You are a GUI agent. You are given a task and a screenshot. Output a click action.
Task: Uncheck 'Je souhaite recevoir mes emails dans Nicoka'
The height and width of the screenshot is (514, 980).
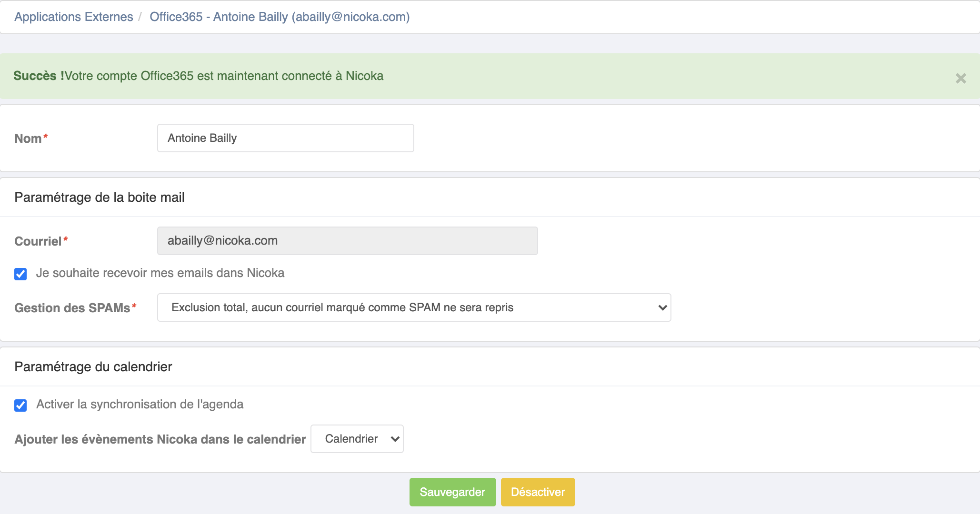[x=20, y=274]
